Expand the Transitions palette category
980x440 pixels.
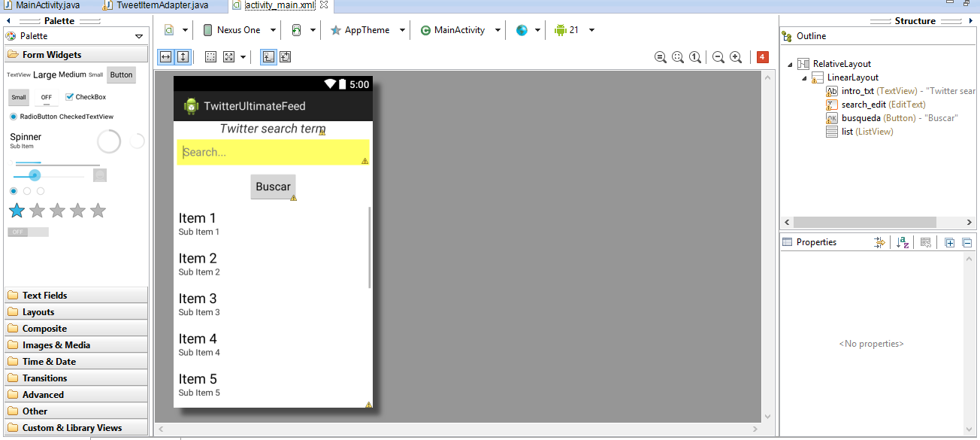[x=76, y=378]
